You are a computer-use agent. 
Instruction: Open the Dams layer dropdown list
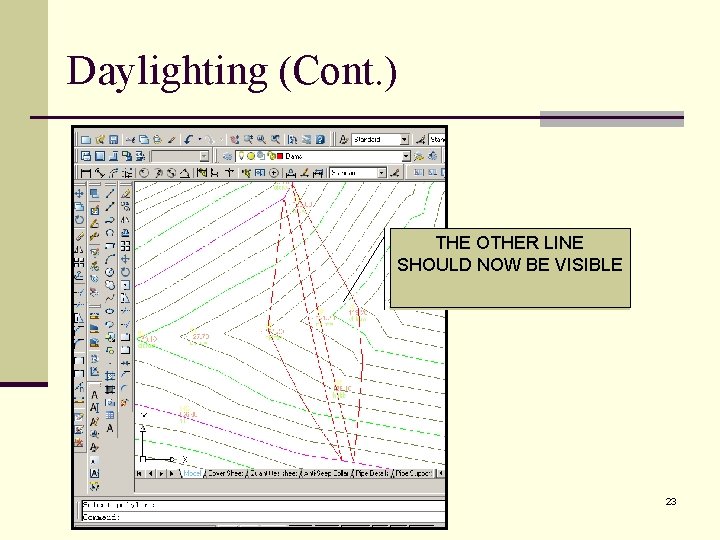point(323,157)
